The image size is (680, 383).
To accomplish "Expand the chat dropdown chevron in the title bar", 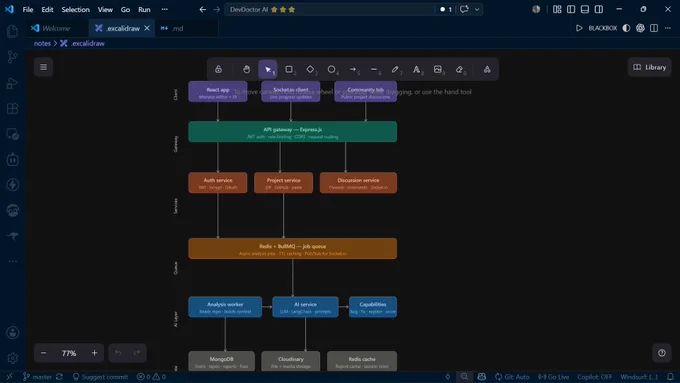I will pos(477,10).
